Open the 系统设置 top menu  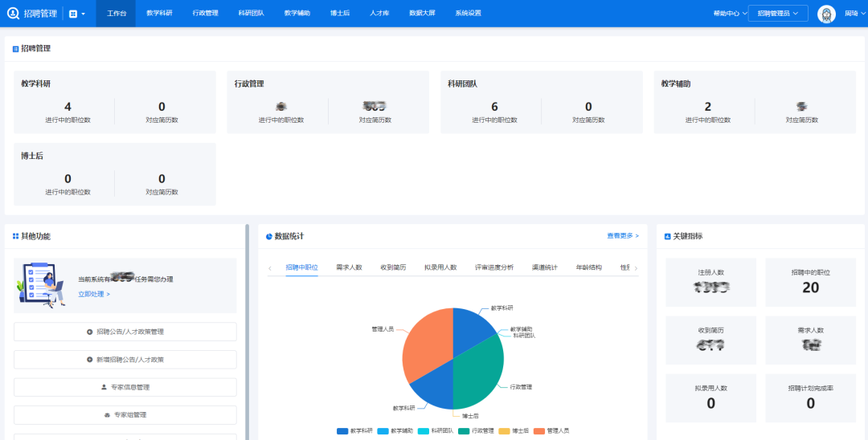469,14
